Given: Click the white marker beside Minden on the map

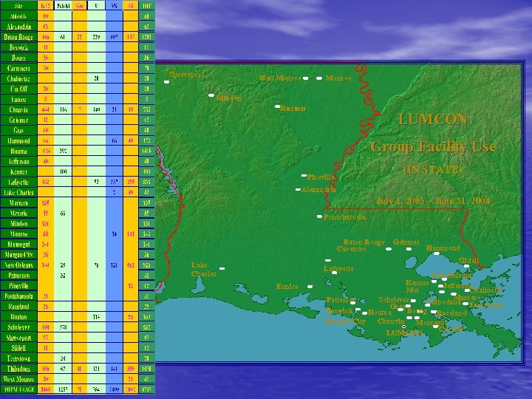Looking at the screenshot, I should [x=211, y=95].
